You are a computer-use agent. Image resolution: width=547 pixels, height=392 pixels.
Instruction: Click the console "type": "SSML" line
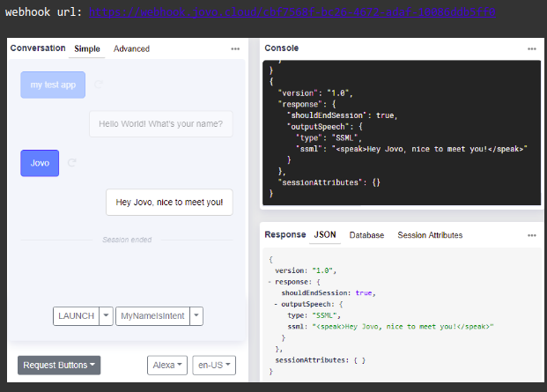tap(329, 137)
